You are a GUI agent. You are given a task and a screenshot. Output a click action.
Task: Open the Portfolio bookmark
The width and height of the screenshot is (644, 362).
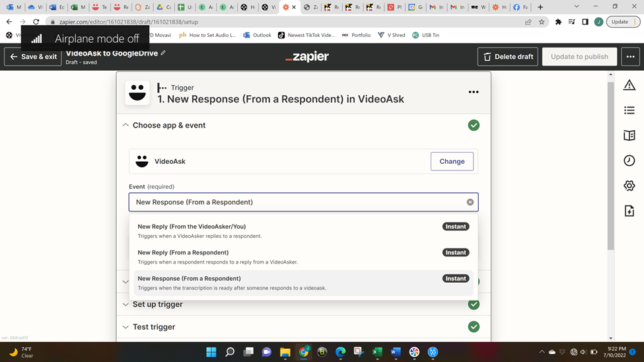(x=356, y=35)
